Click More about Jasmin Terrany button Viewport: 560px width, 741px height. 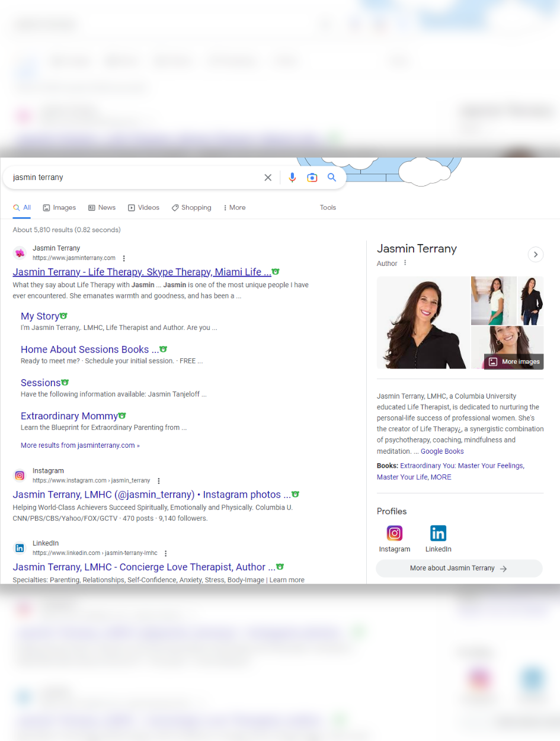[459, 569]
